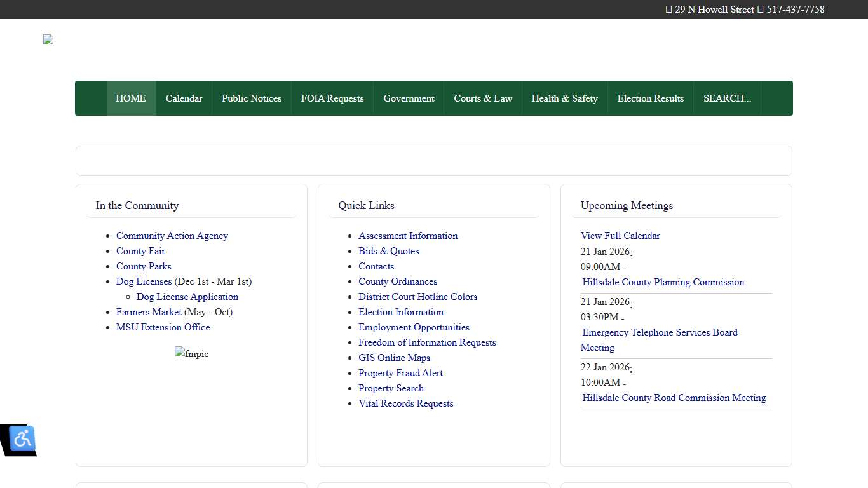Click the broken logo image in header
Screen dimensions: 868x488
[48, 39]
